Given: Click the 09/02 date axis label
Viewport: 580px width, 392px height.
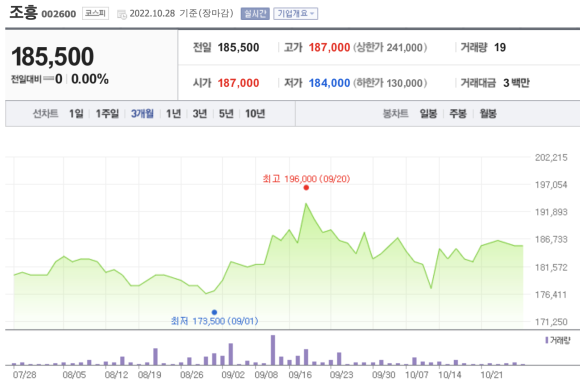Looking at the screenshot, I should click(233, 375).
